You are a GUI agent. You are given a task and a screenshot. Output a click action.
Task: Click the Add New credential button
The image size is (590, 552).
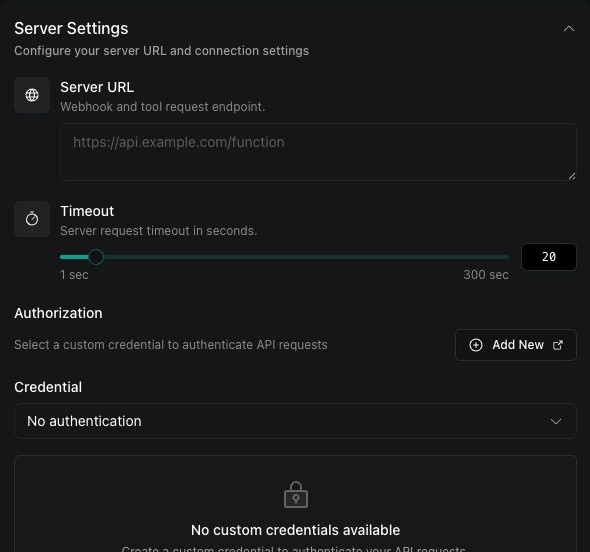click(x=515, y=345)
